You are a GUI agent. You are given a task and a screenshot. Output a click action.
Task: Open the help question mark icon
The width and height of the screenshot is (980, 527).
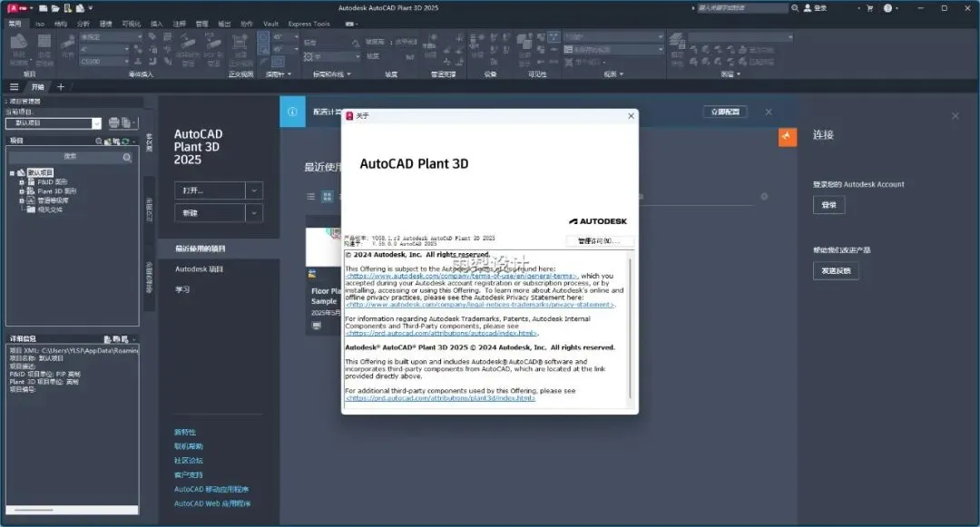(887, 8)
